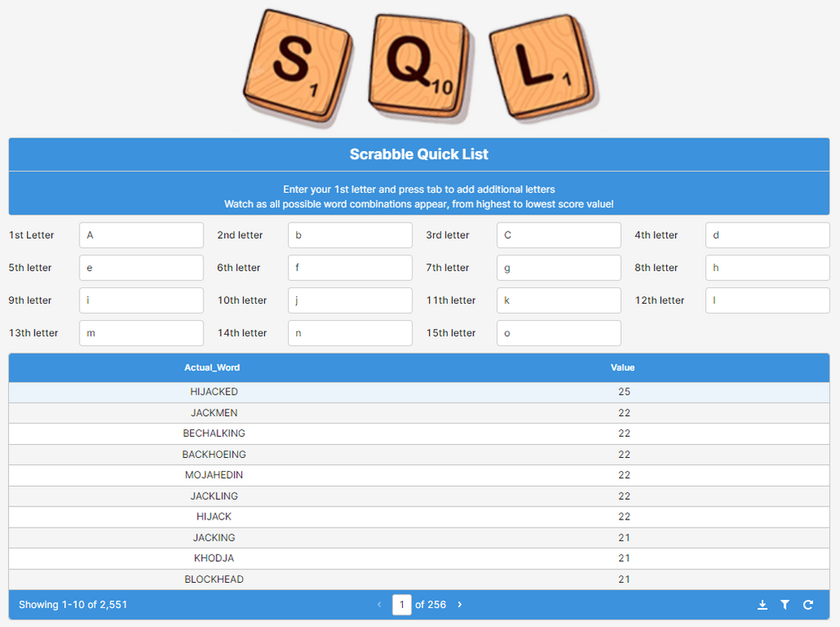The width and height of the screenshot is (840, 627).
Task: Select the JACKMEN word cell
Action: pyautogui.click(x=214, y=413)
